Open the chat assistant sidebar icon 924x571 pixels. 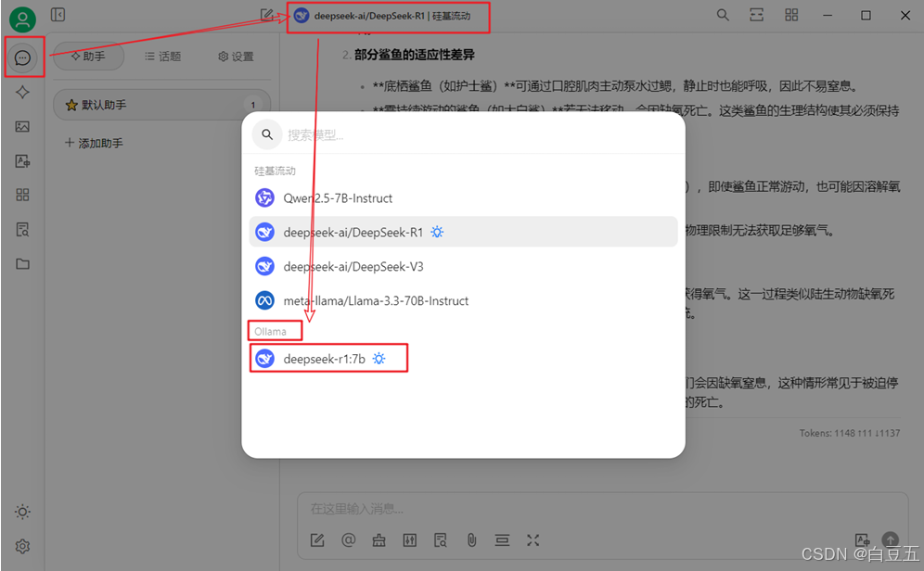tap(22, 57)
